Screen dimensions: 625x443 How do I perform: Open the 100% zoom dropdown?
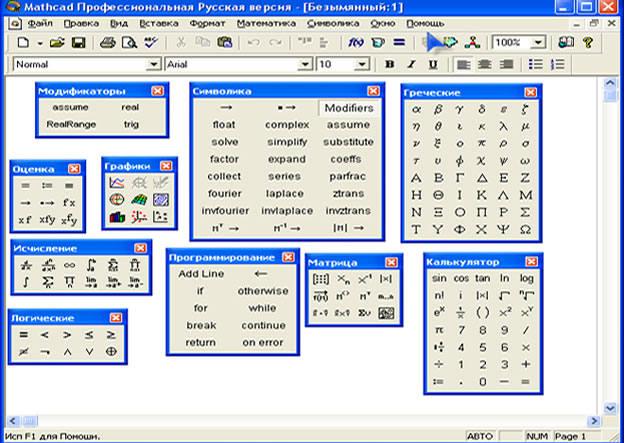click(x=539, y=43)
